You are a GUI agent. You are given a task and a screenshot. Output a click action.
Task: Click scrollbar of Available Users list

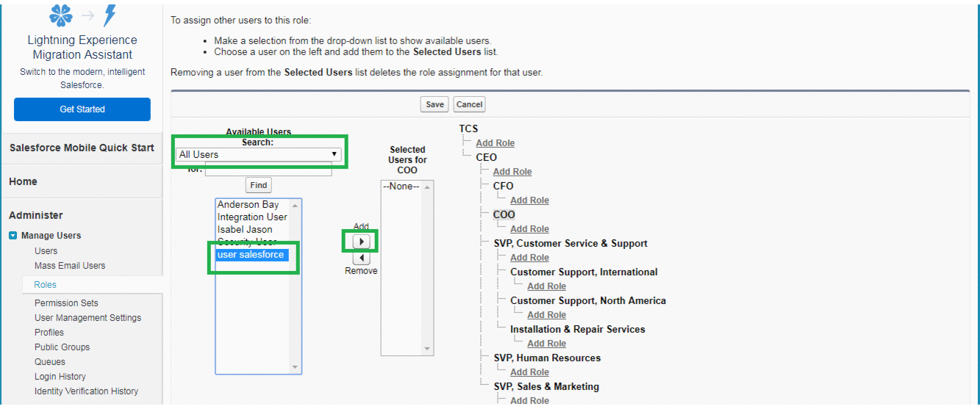click(x=296, y=286)
